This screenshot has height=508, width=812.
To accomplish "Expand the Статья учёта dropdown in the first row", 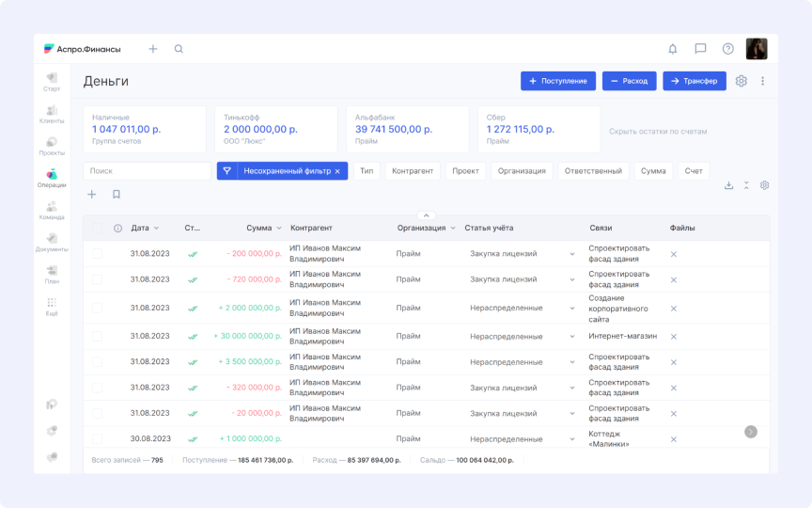I will 571,254.
